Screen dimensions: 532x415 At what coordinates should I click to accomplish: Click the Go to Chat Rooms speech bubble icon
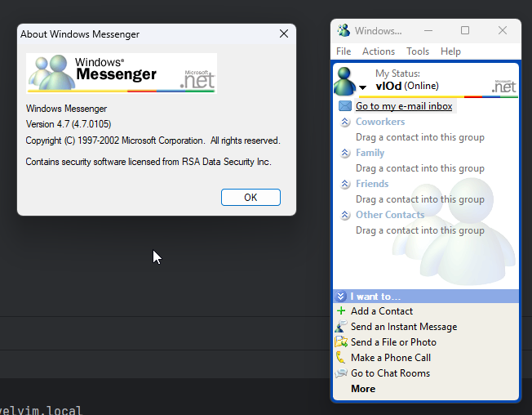point(341,373)
